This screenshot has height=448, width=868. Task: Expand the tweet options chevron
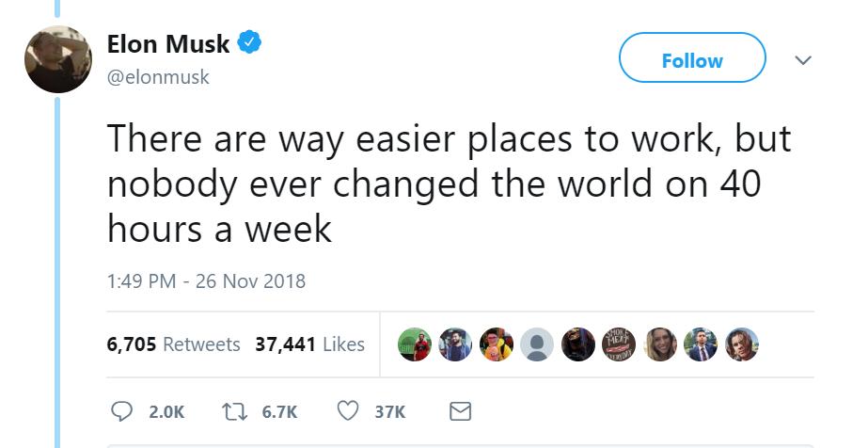(x=802, y=60)
